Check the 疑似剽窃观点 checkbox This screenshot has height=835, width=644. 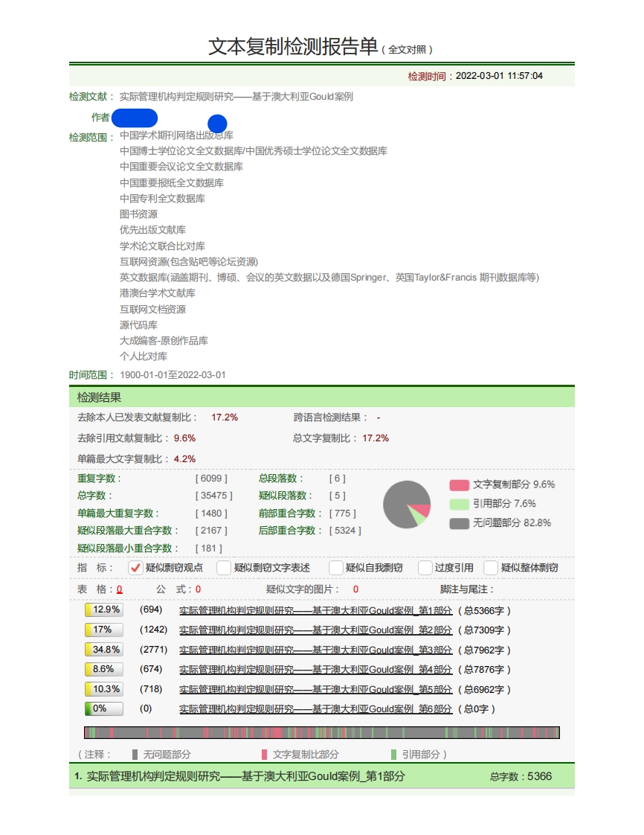(x=135, y=568)
